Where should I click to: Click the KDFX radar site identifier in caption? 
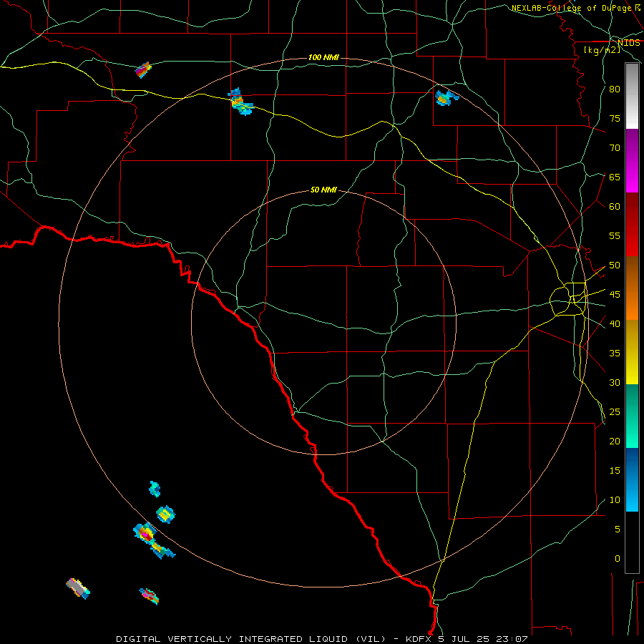click(x=420, y=639)
